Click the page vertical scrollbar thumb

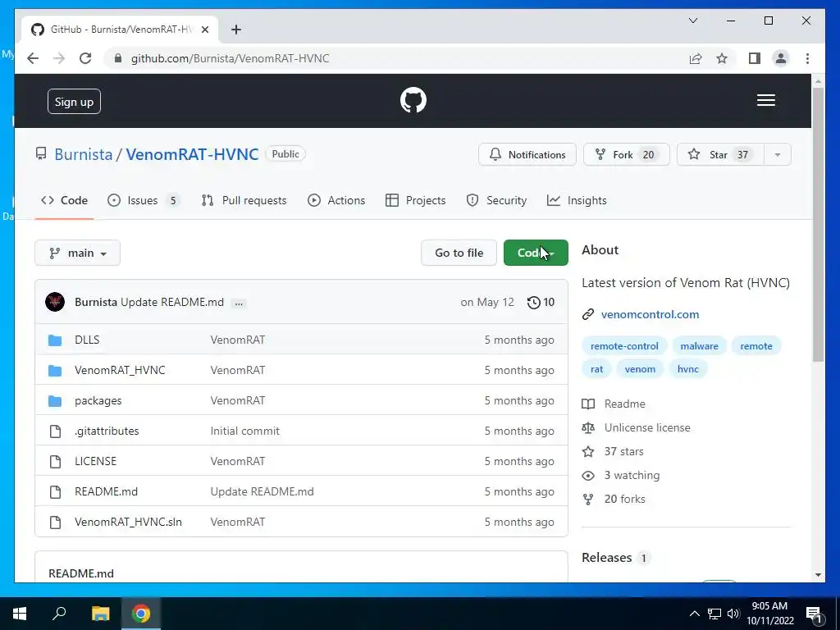click(818, 225)
